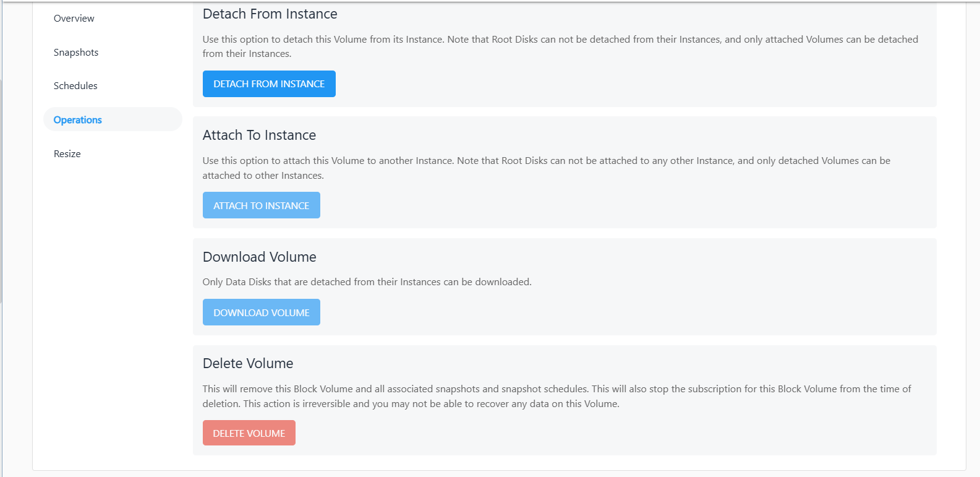This screenshot has width=980, height=477.
Task: Open the Overview sidebar section
Action: tap(74, 19)
